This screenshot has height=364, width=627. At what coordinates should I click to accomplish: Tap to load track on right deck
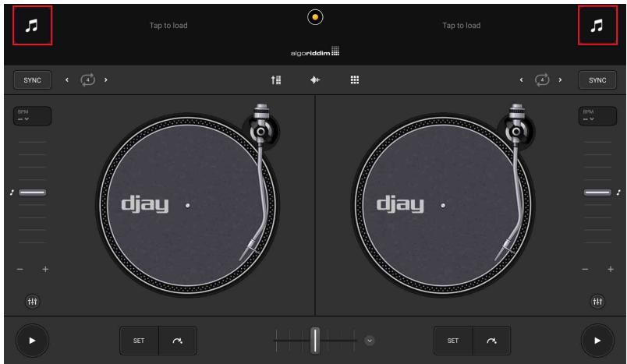point(462,26)
